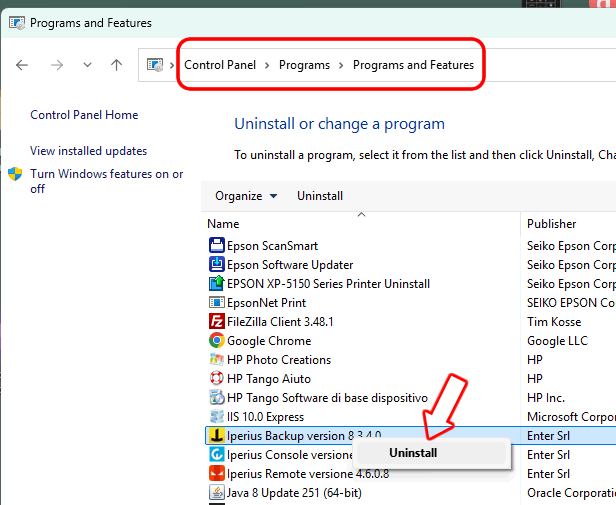Viewport: 616px width, 505px height.
Task: Click the HP Tango Software di base icon
Action: tap(216, 397)
